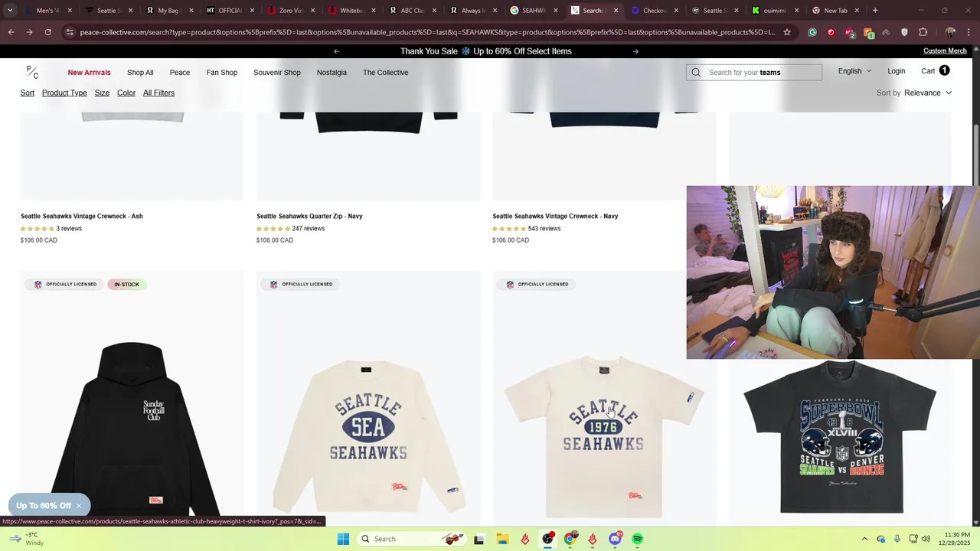Open All Filters panel
Screen dimensions: 980x551
coord(158,93)
